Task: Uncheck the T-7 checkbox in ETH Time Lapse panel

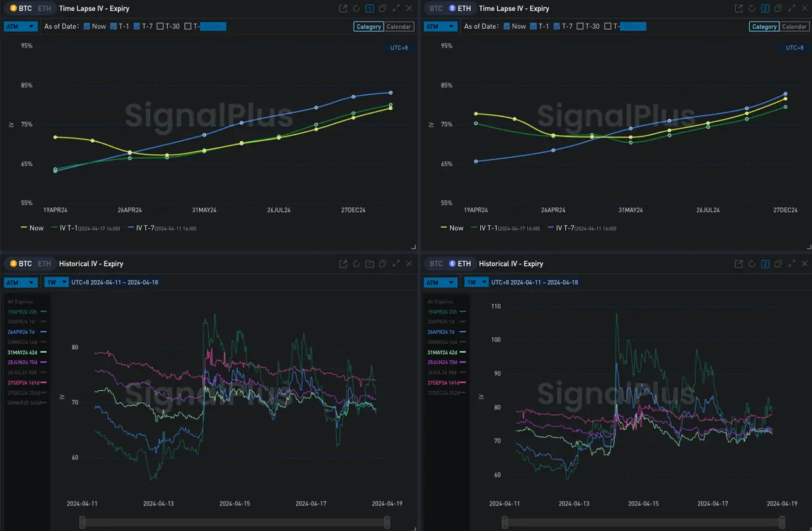Action: click(x=557, y=27)
